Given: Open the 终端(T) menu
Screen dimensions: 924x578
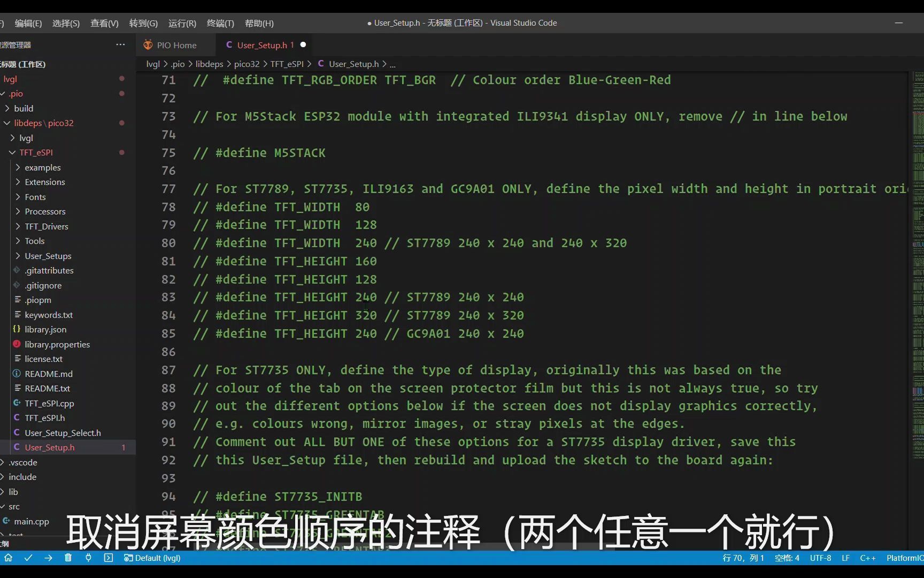Looking at the screenshot, I should click(x=220, y=23).
